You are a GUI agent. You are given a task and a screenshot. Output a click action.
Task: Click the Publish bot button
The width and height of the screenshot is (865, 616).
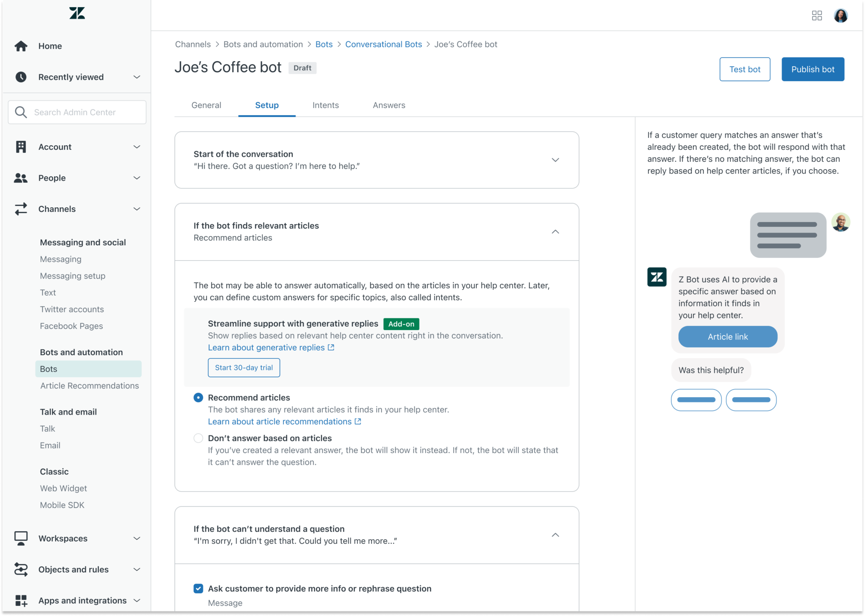pyautogui.click(x=812, y=69)
